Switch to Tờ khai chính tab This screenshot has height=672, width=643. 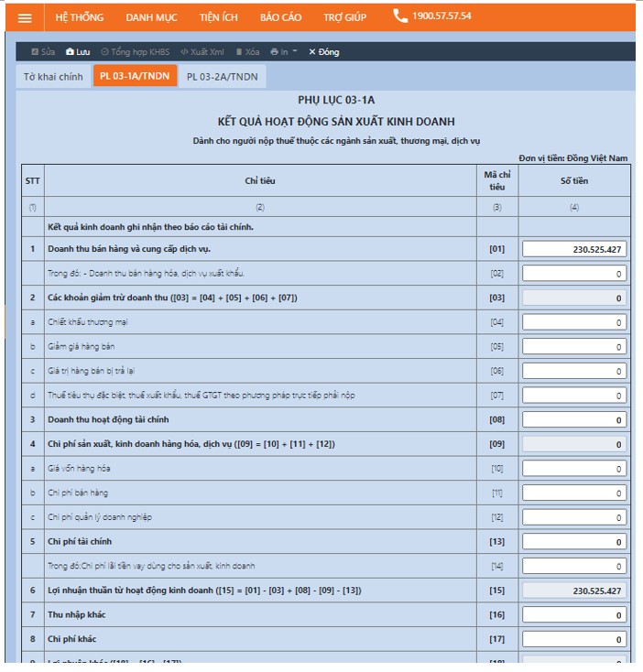pos(53,76)
